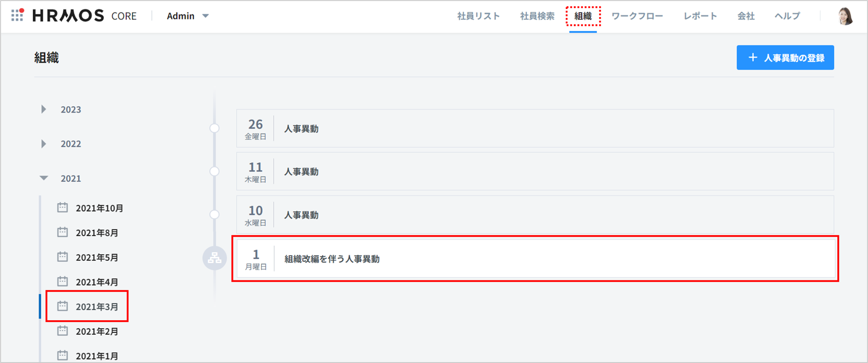This screenshot has height=363, width=868.
Task: Click the user profile avatar
Action: pyautogui.click(x=845, y=16)
